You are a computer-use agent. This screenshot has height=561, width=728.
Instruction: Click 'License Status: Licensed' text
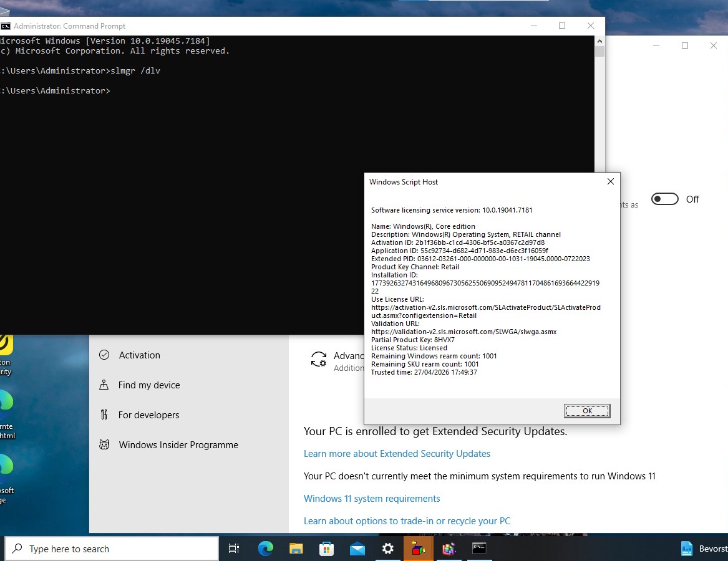pyautogui.click(x=409, y=348)
